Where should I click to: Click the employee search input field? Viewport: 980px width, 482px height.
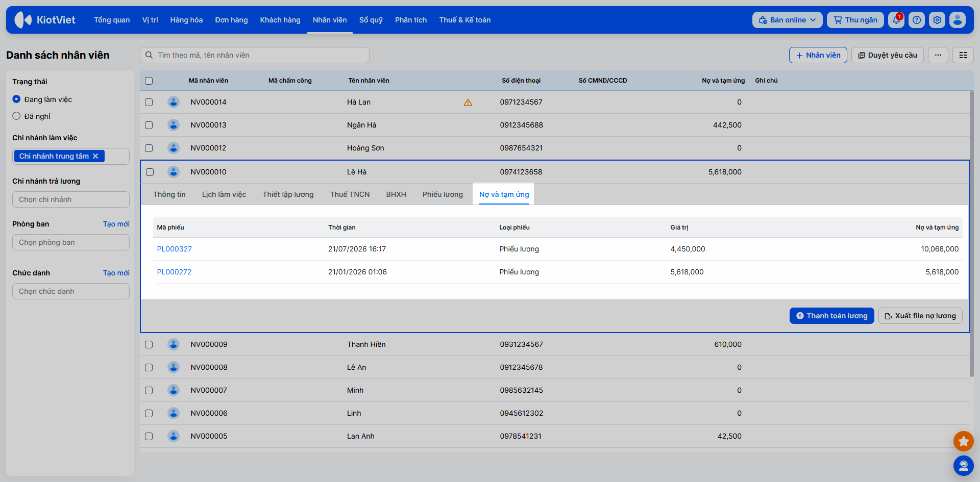point(255,55)
